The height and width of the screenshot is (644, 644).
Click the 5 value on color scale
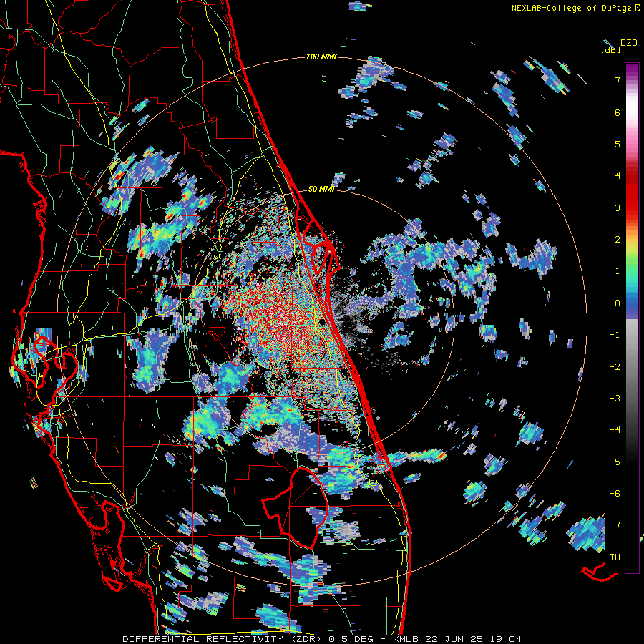coord(618,144)
